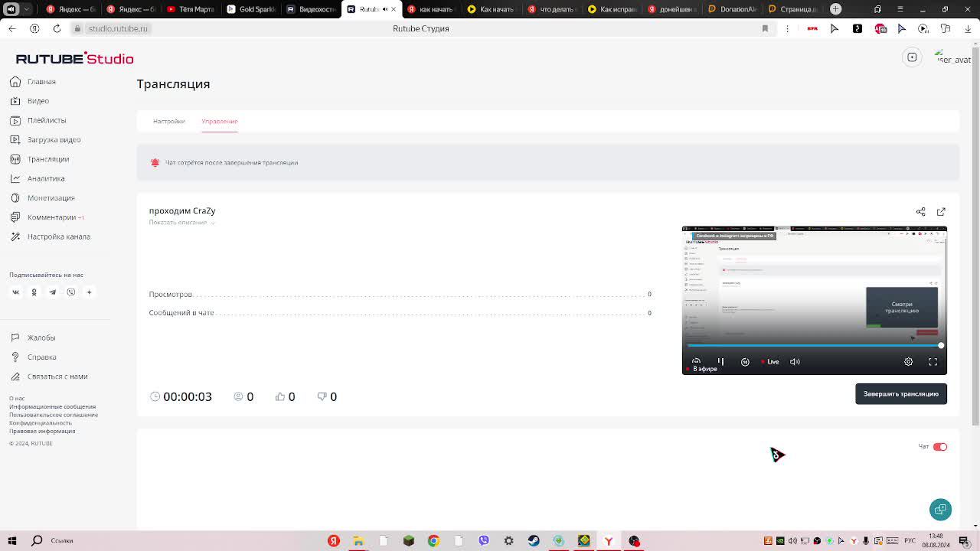This screenshot has width=980, height=551.
Task: Mute the player volume
Action: [x=795, y=362]
